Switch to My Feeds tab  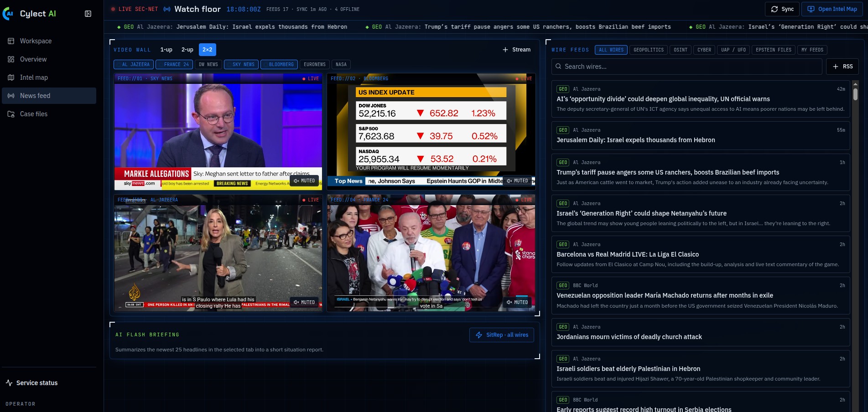click(812, 50)
